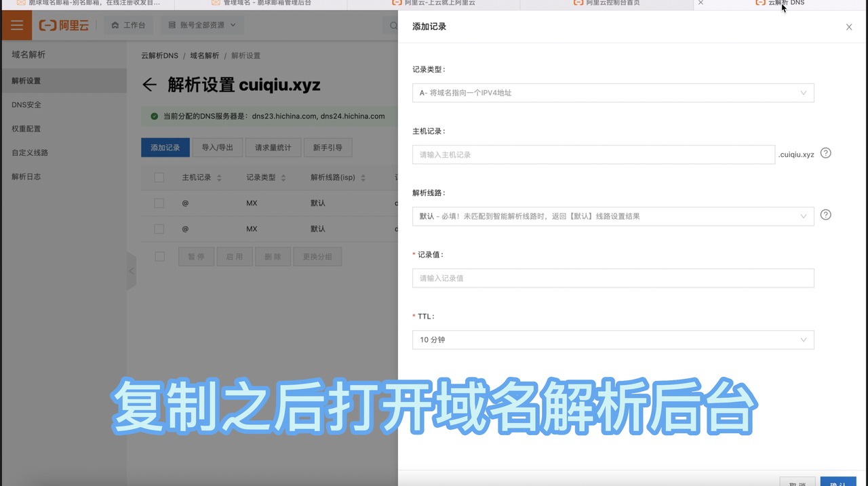The height and width of the screenshot is (486, 868).
Task: Go to 工作台 home icon button
Action: tap(128, 25)
